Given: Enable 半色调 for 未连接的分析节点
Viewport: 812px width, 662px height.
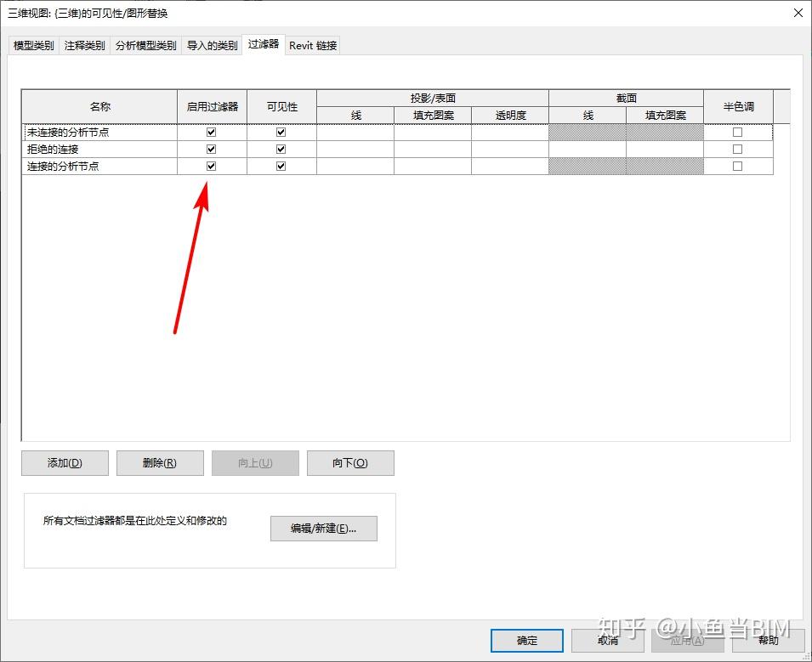Looking at the screenshot, I should point(738,132).
